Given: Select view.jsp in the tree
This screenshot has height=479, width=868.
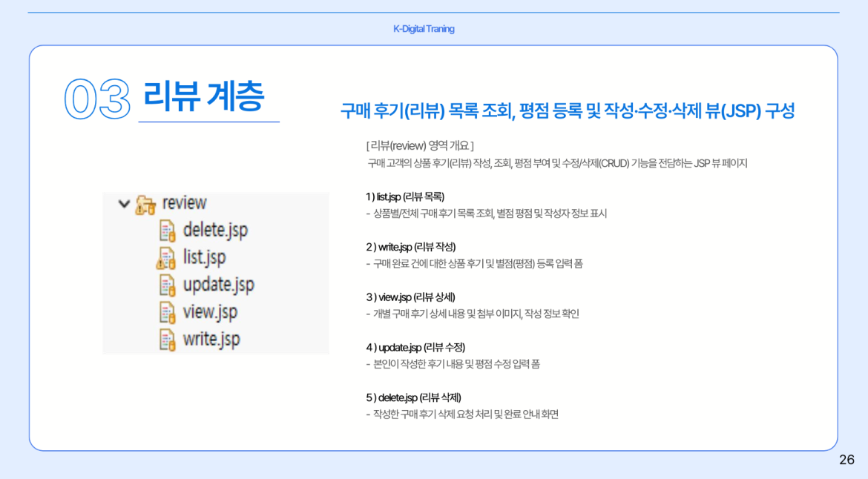Looking at the screenshot, I should tap(210, 312).
